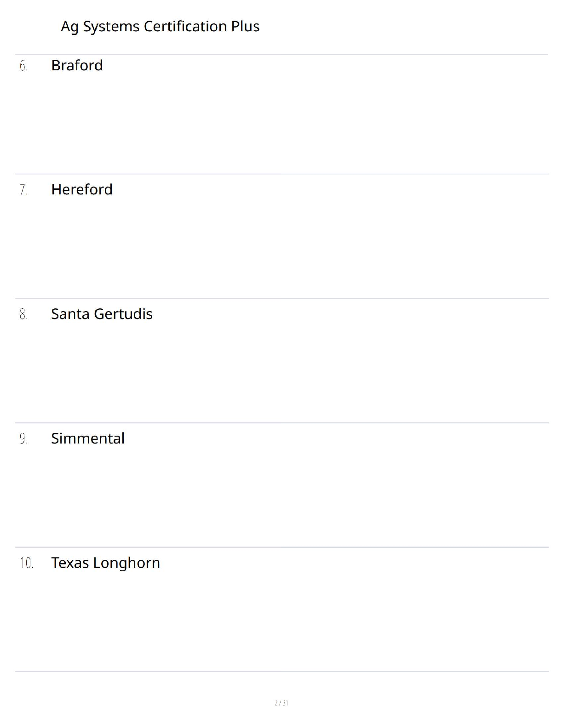Click the blank space beneath Santa Gertudis

(x=281, y=372)
